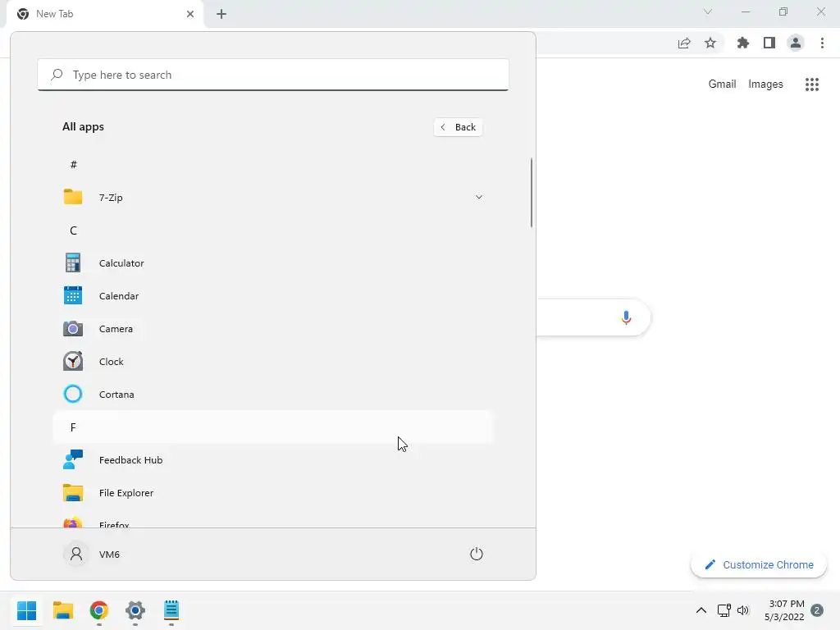Share this page icon in Chrome
Screen dimensions: 840x630
tap(684, 43)
